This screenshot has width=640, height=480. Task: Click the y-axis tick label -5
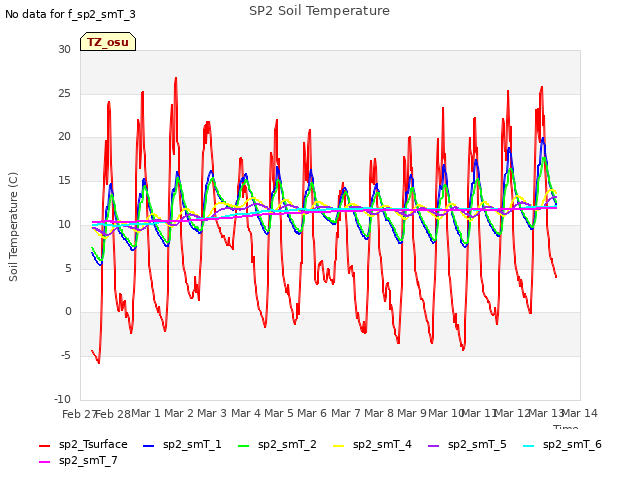(x=66, y=356)
